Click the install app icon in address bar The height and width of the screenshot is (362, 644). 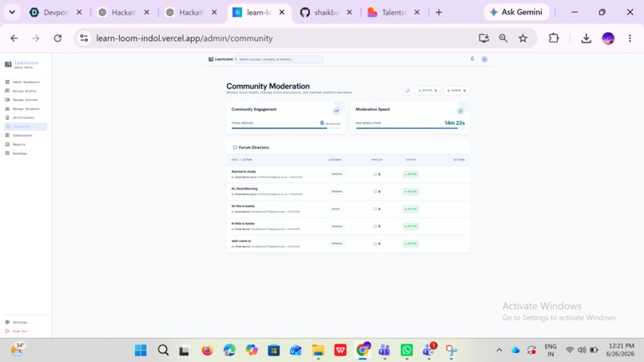(484, 38)
